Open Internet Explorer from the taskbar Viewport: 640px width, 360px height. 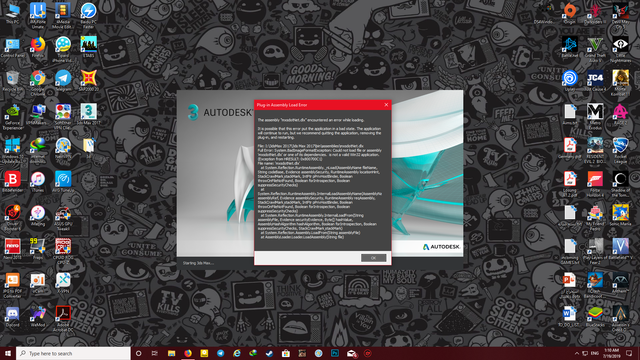click(237, 353)
